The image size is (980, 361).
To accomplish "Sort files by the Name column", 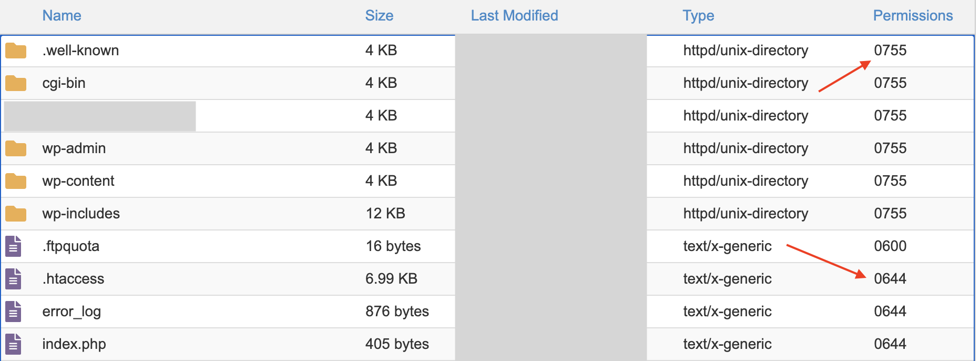I will point(62,15).
